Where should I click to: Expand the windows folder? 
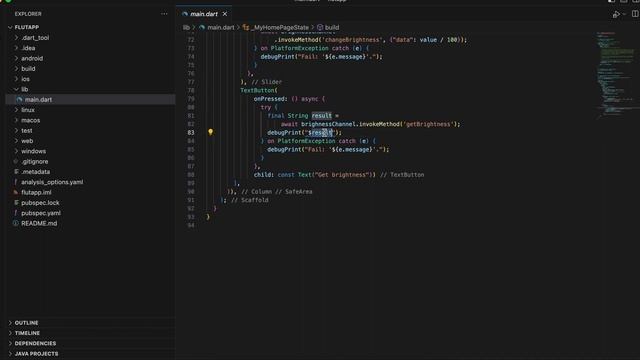pos(33,151)
